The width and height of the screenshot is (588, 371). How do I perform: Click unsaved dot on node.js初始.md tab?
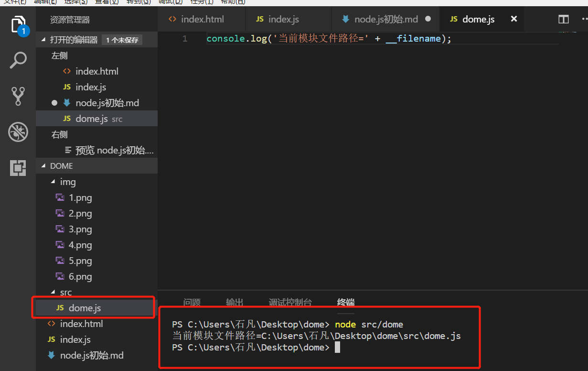428,19
